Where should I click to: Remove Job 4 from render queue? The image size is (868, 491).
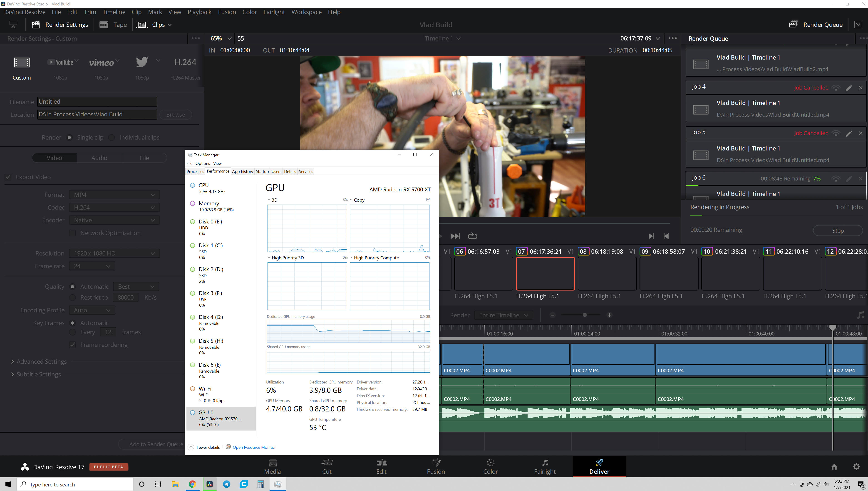pyautogui.click(x=861, y=88)
